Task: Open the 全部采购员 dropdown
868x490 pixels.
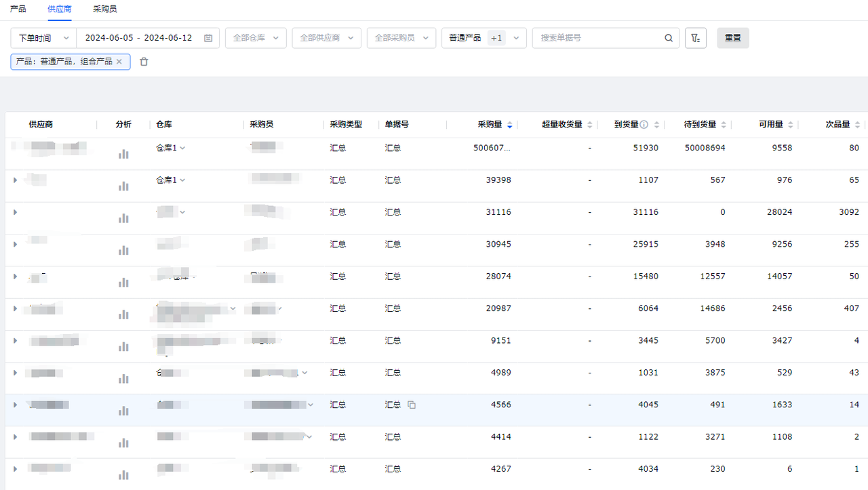Action: click(401, 38)
